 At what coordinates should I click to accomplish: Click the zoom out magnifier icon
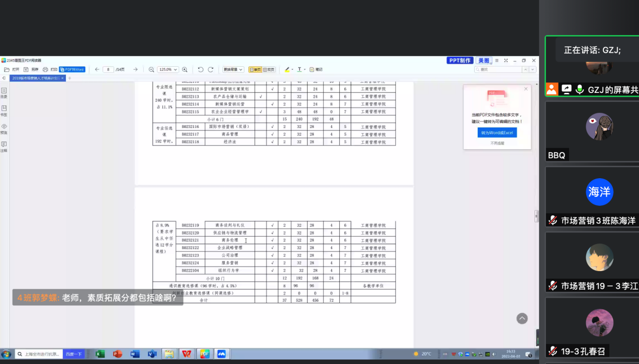[x=151, y=69]
